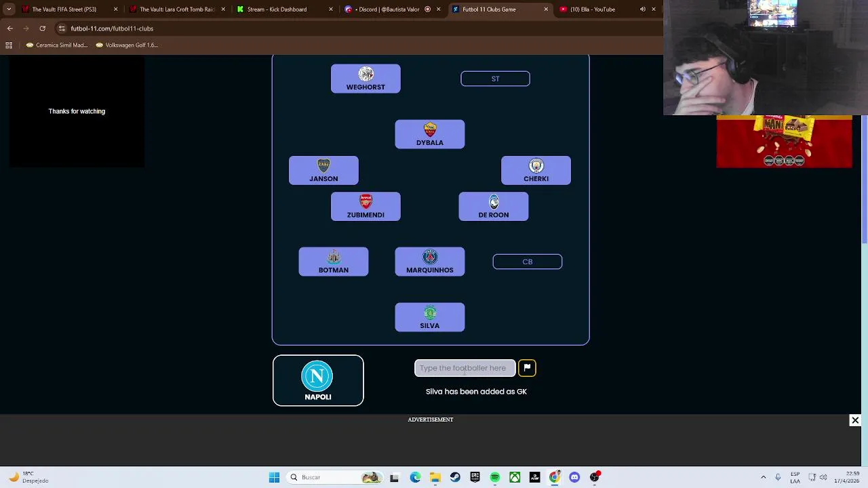The image size is (868, 488).
Task: Click the BOTMAN player name
Action: pyautogui.click(x=334, y=270)
